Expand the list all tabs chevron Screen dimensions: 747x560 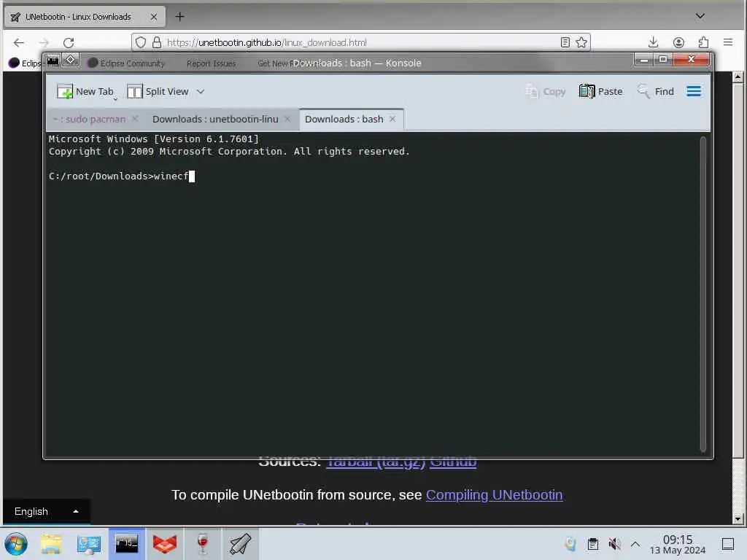(700, 16)
